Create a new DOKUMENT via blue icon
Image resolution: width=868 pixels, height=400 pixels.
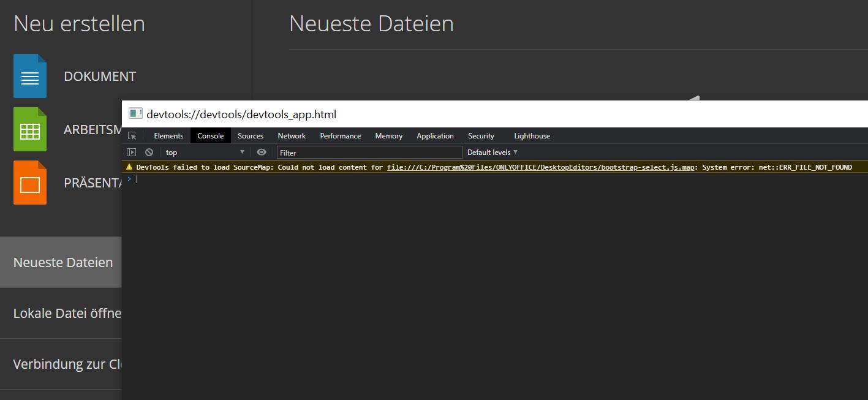(30, 76)
